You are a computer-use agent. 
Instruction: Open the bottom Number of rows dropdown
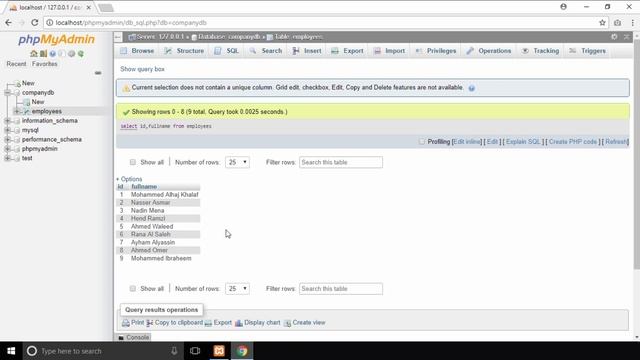point(237,289)
